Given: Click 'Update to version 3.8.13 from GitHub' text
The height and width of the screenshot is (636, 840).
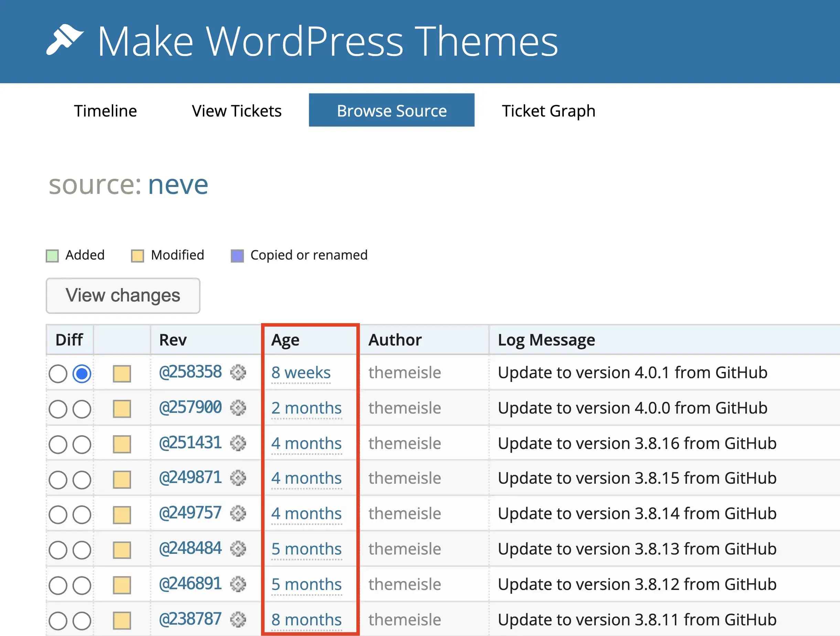Looking at the screenshot, I should 637,549.
